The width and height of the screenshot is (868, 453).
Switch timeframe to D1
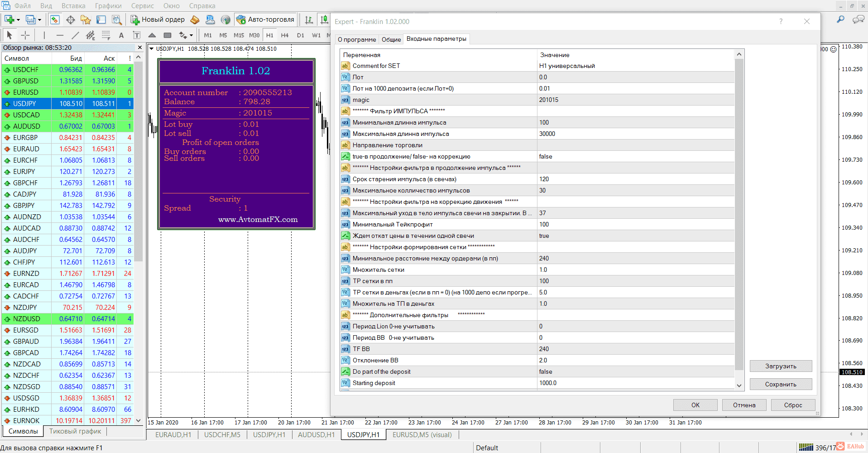301,35
